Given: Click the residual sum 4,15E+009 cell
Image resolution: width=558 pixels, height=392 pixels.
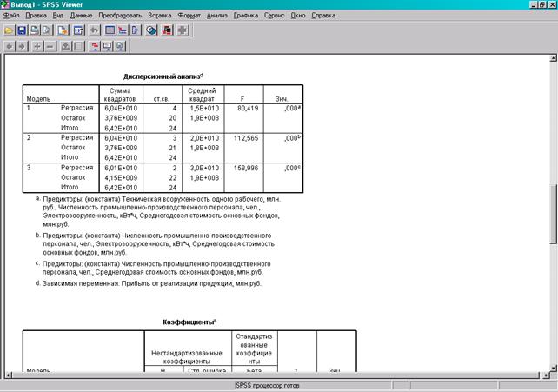Looking at the screenshot, I should point(121,177).
